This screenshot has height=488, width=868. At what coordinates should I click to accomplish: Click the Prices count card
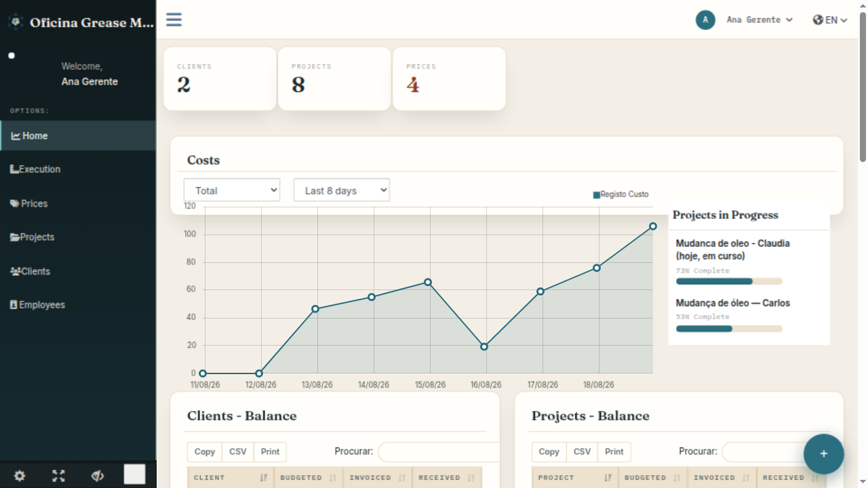(449, 79)
